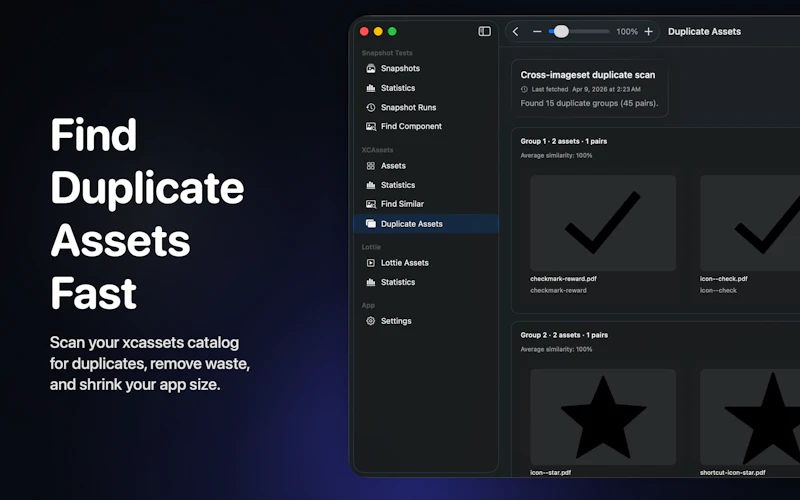Click the Group 1 header text
Image resolution: width=800 pixels, height=500 pixels.
coord(564,141)
